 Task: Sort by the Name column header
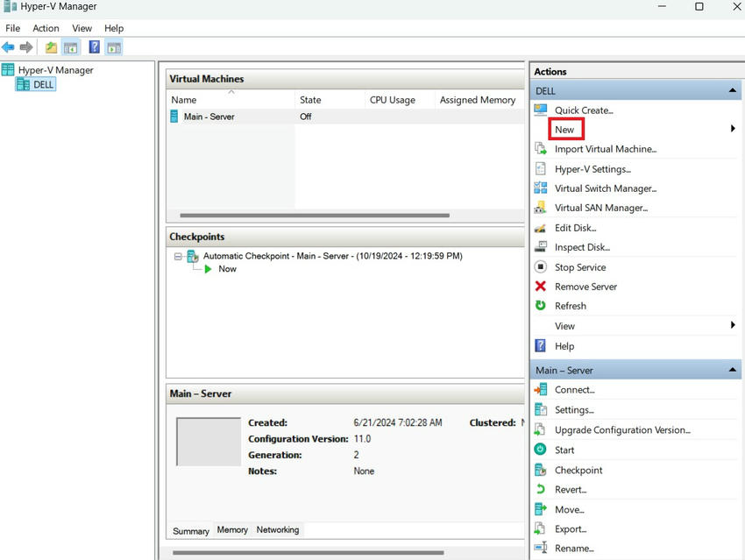point(231,100)
